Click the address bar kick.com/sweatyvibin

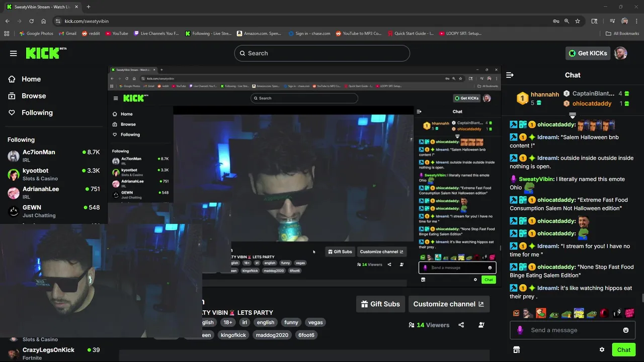coord(87,21)
